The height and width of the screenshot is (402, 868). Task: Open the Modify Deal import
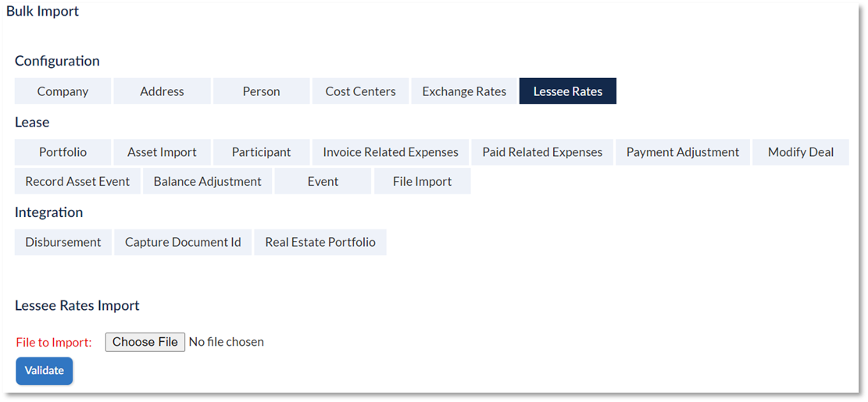coord(801,152)
